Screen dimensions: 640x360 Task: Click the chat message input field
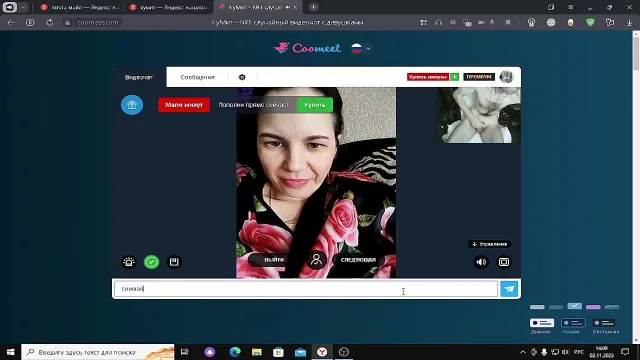pyautogui.click(x=306, y=289)
